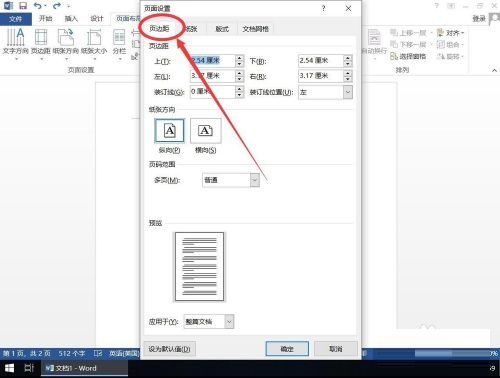Click the Save icon in Word's quick access toolbar
This screenshot has height=378, width=500.
point(23,6)
